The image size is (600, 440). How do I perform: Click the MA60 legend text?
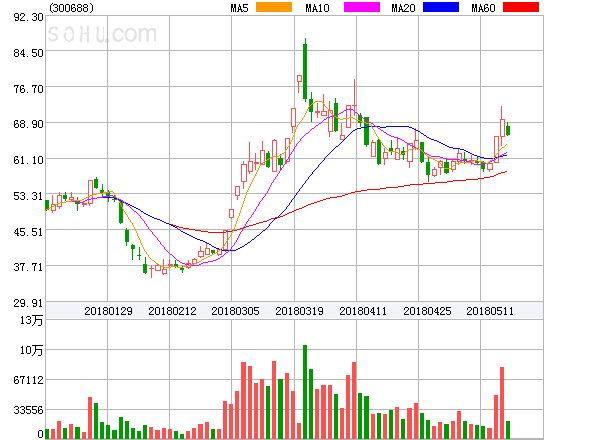point(483,8)
